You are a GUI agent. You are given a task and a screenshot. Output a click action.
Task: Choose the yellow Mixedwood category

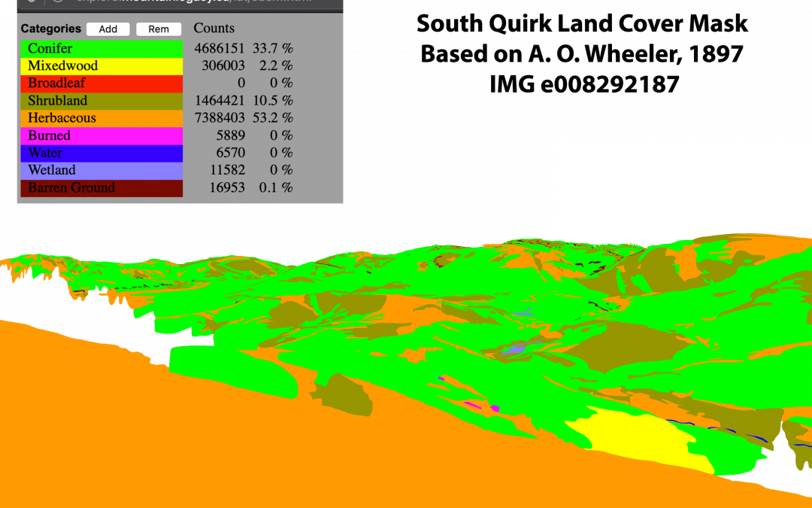click(x=101, y=65)
